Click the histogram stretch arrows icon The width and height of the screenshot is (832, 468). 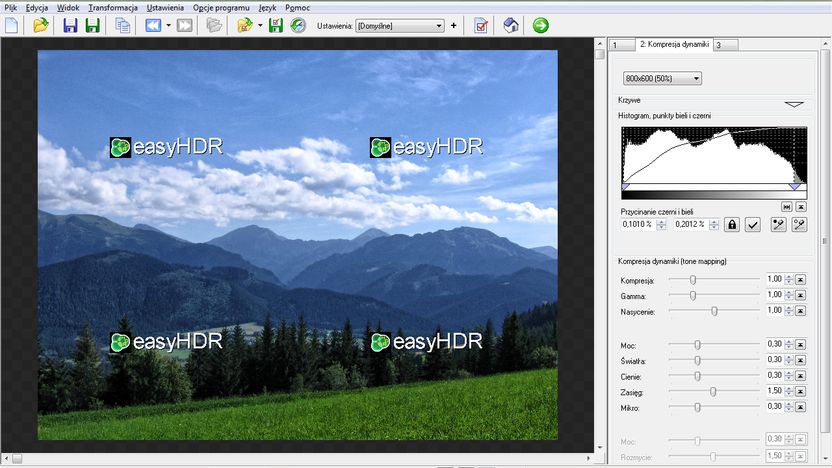click(787, 206)
